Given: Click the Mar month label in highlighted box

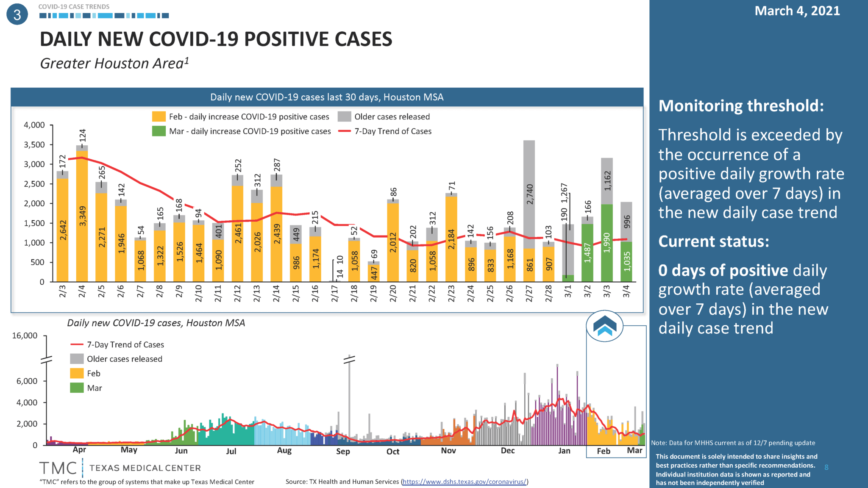Looking at the screenshot, I should [634, 450].
